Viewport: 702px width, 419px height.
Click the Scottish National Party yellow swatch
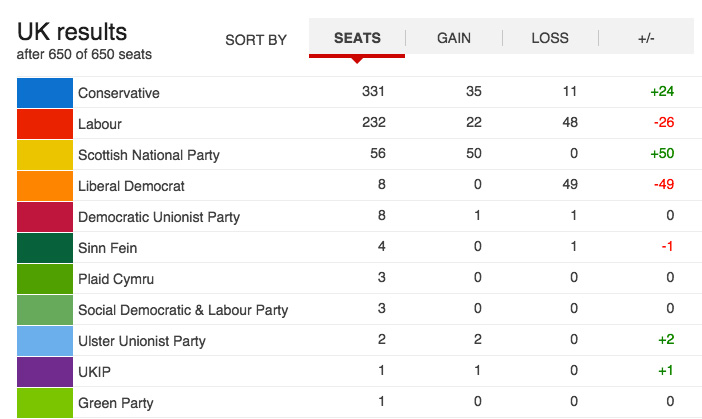coord(47,155)
